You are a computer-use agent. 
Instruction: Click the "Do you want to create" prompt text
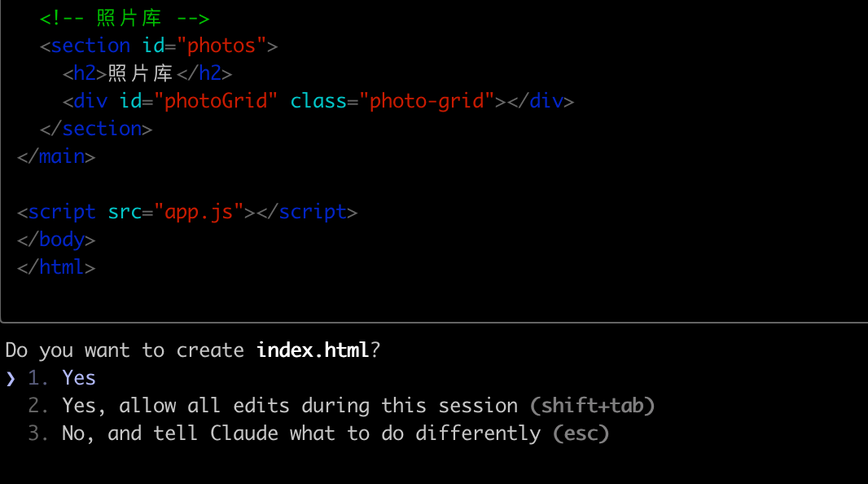coord(125,350)
